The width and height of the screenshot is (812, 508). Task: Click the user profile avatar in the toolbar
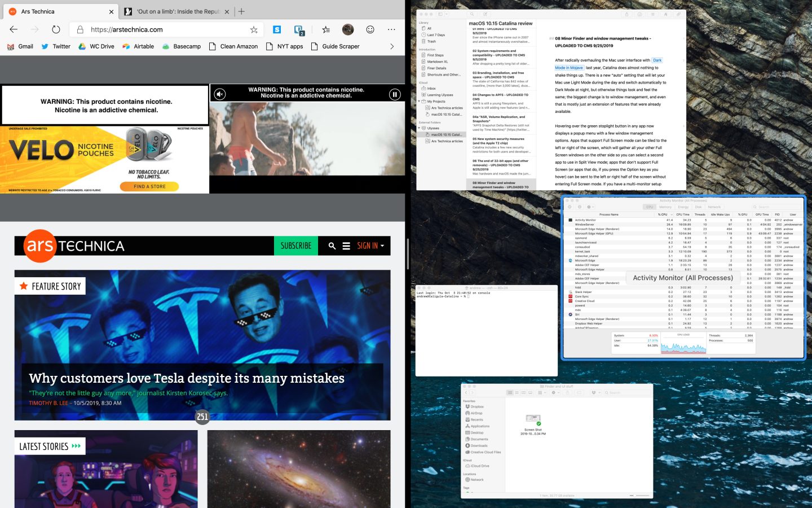[x=348, y=29]
